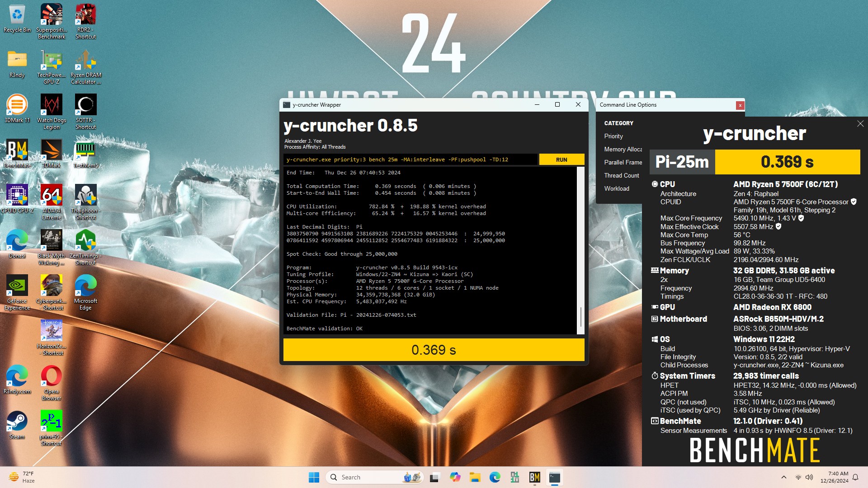
Task: Close the Command Line Options window
Action: (740, 105)
